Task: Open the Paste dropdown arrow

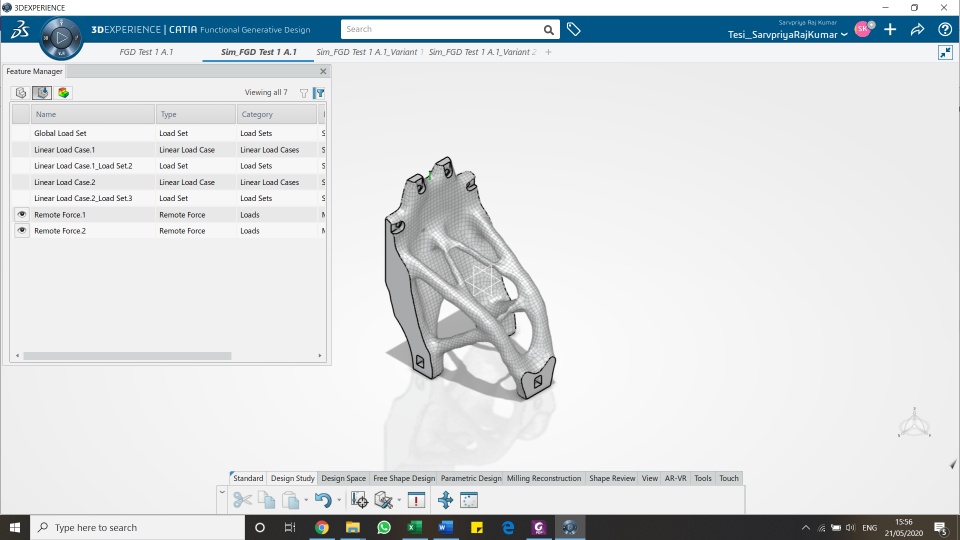Action: pos(306,500)
